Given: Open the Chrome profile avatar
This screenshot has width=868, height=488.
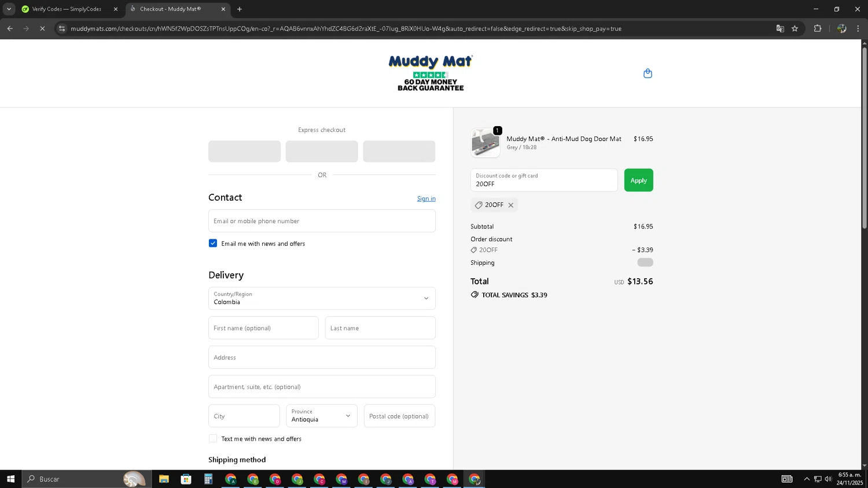Looking at the screenshot, I should click(x=842, y=28).
